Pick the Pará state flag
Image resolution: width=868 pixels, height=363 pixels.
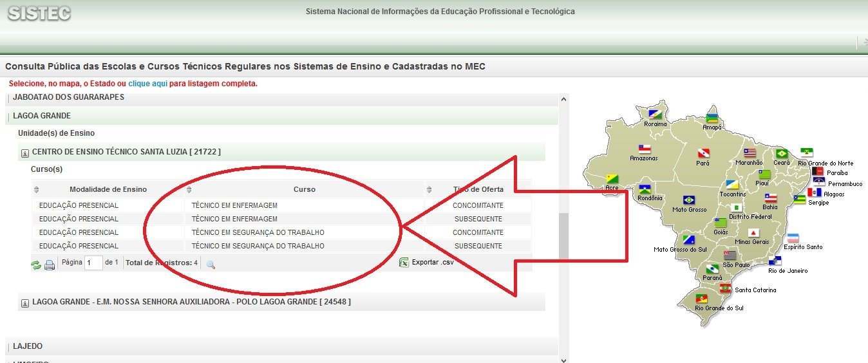coord(704,154)
